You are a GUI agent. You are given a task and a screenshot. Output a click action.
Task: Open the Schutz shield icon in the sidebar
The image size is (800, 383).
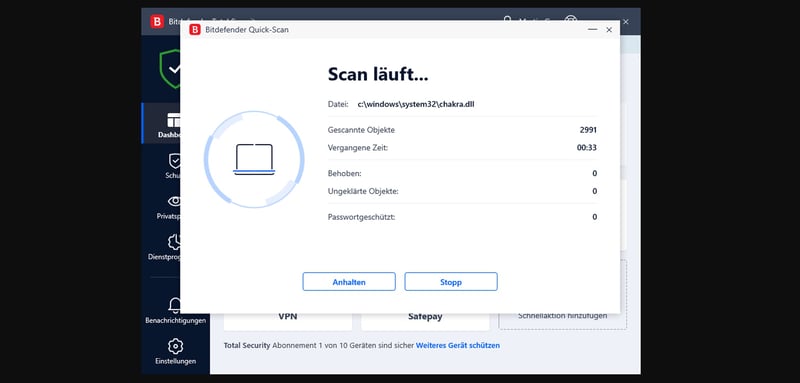174,161
